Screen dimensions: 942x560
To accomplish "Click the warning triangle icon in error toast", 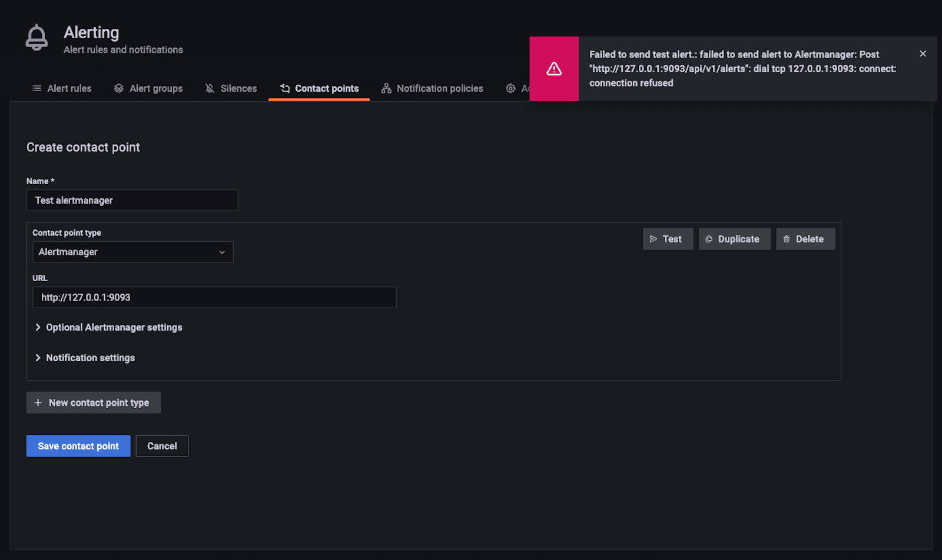I will tap(554, 69).
